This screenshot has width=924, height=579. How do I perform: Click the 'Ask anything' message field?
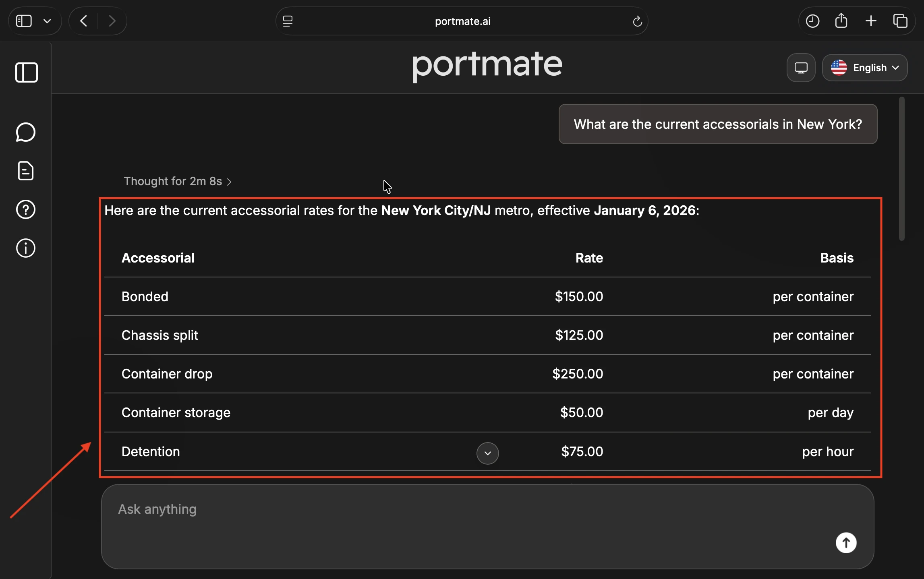pos(487,527)
